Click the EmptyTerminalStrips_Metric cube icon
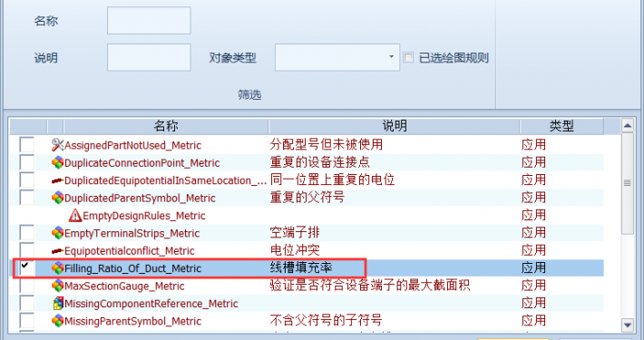The image size is (644, 340). coord(57,233)
